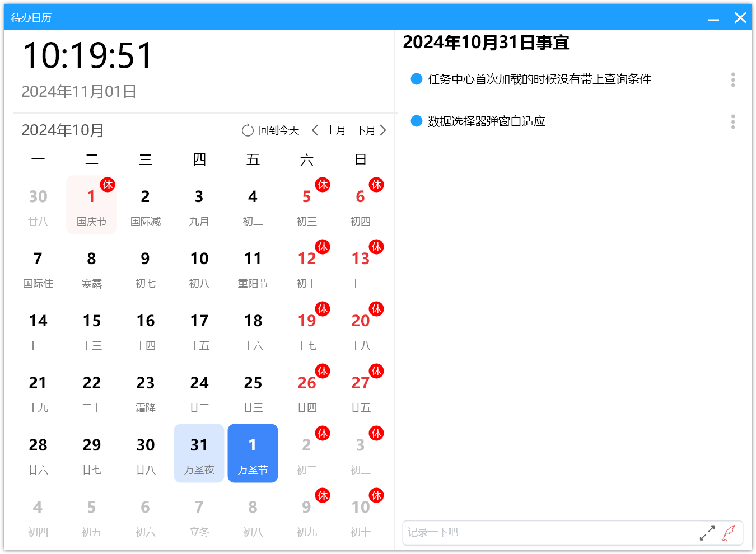Screen dimensions: 756x554
Task: Select October 11 重阳节 date
Action: [x=253, y=267]
